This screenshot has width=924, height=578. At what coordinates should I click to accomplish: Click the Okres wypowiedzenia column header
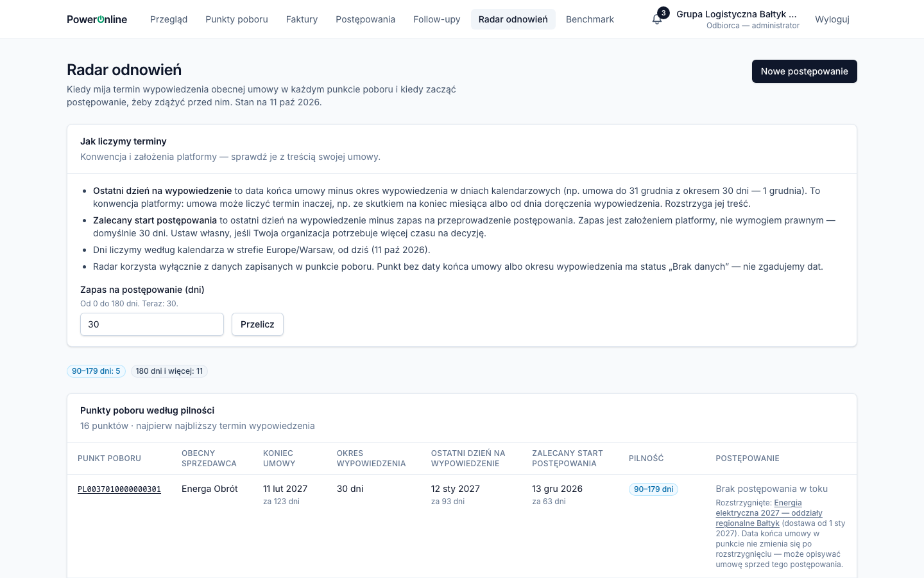coord(371,459)
